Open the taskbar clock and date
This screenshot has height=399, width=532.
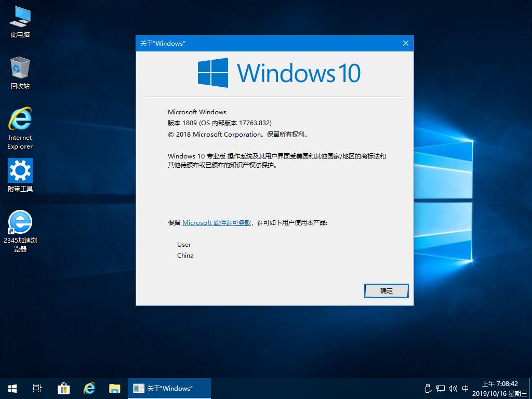click(x=500, y=389)
